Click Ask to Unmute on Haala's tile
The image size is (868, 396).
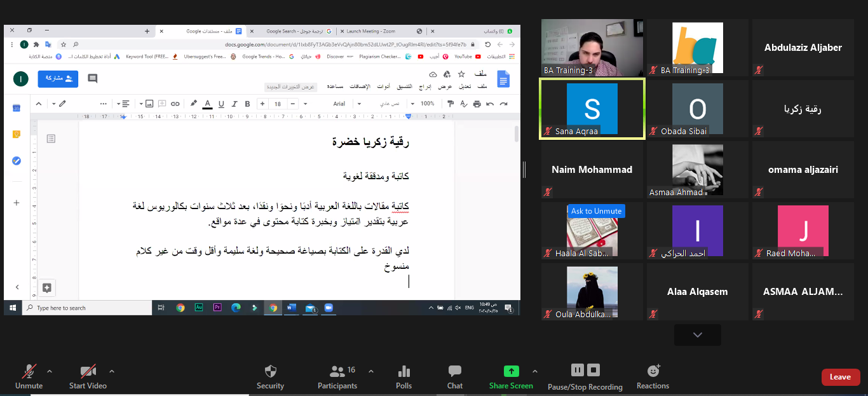[x=596, y=211]
